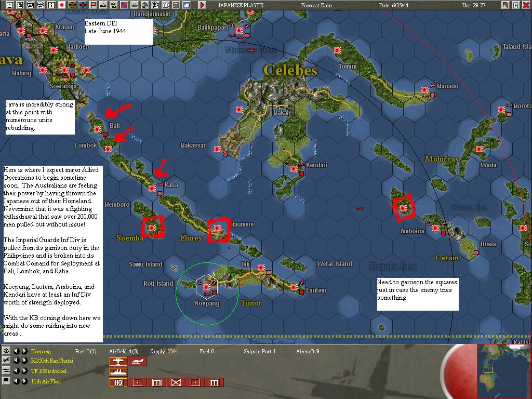Select the HQ land unit button

coord(118,382)
